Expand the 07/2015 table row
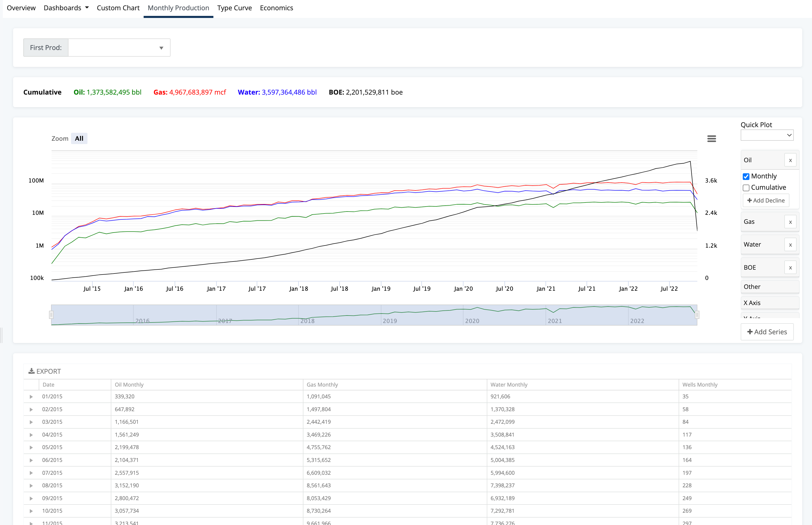Screen dimensions: 812x525 [31, 473]
